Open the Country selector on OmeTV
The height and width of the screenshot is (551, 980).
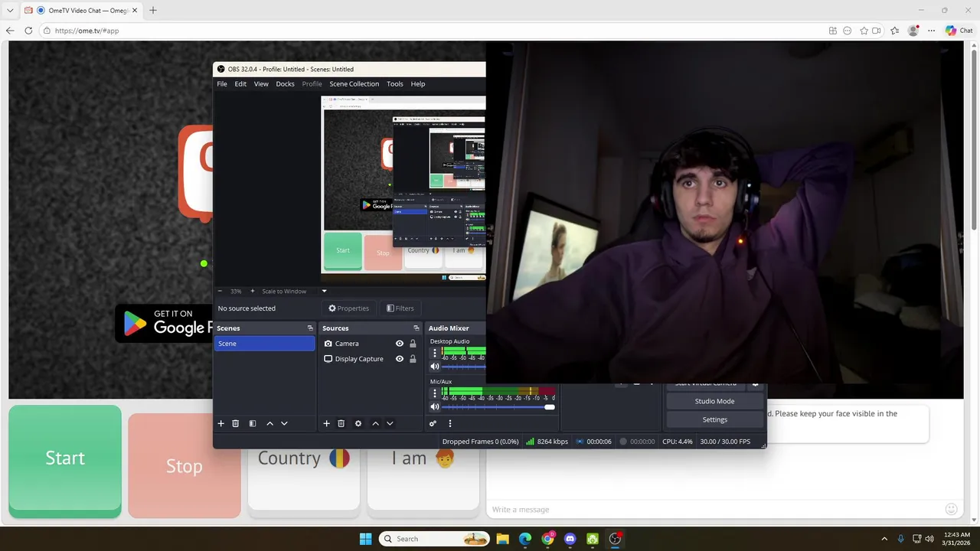304,458
